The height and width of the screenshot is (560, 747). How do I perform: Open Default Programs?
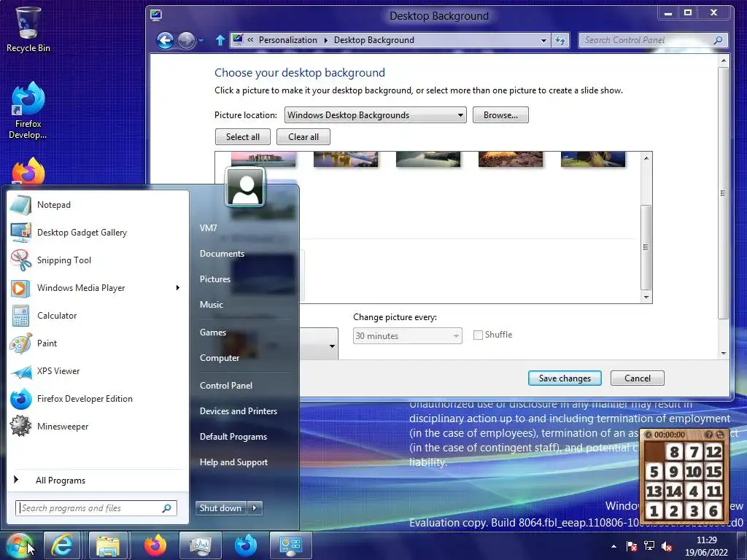click(233, 437)
